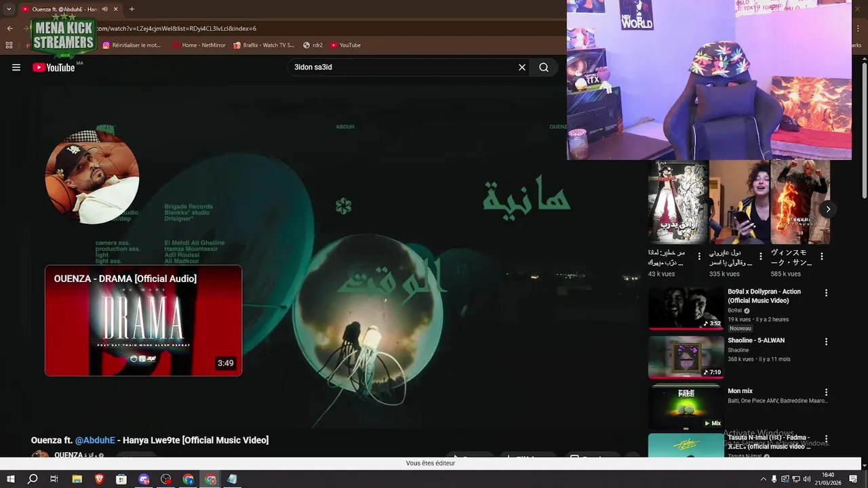Close the Ouenza ft. AbduhE tab
Image resolution: width=868 pixels, height=488 pixels.
pos(116,9)
